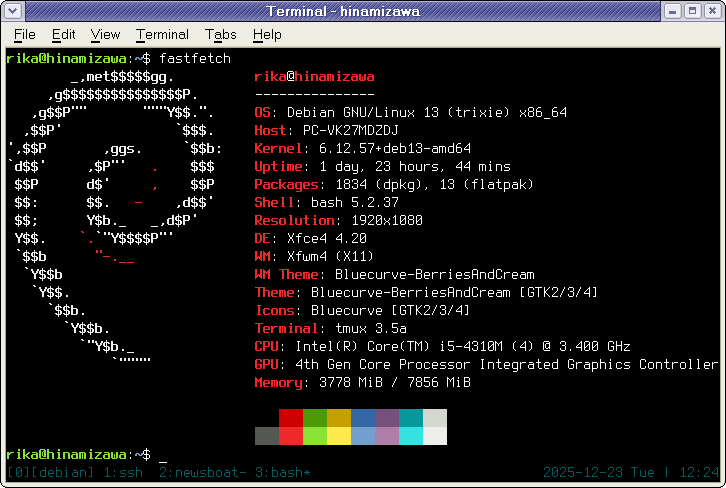Maximize the Terminal window

tap(693, 11)
